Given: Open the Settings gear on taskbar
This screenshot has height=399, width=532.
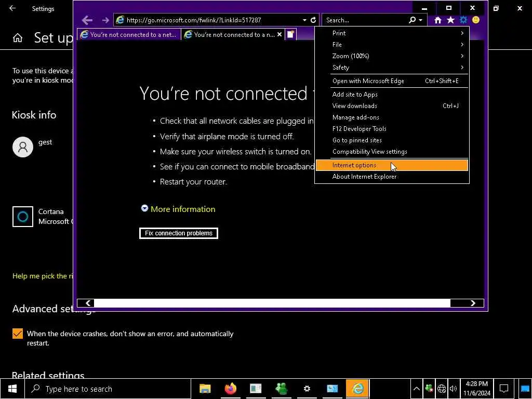Looking at the screenshot, I should point(307,389).
